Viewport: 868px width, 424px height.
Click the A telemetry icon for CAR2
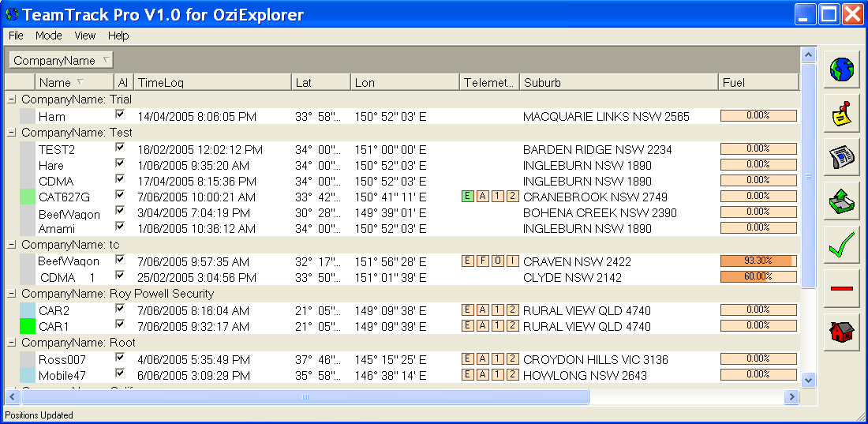click(x=483, y=310)
